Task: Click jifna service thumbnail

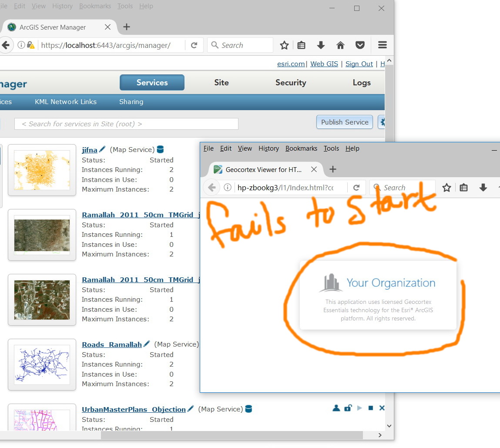Action: [42, 170]
